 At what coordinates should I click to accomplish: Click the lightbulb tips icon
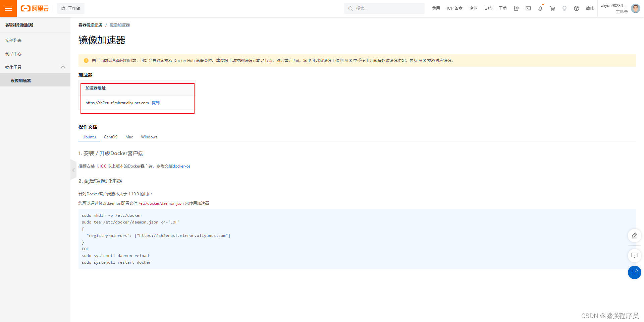[565, 8]
